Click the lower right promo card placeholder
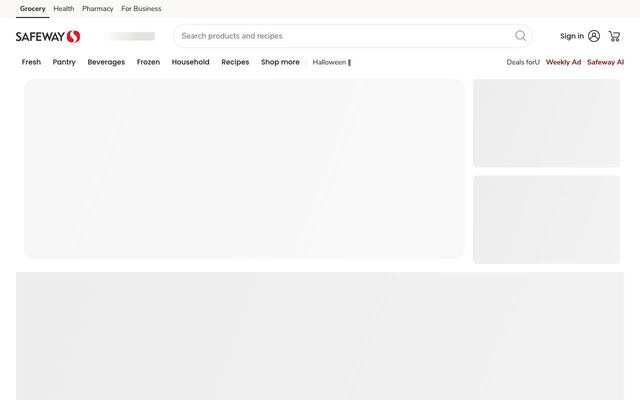 coord(546,220)
